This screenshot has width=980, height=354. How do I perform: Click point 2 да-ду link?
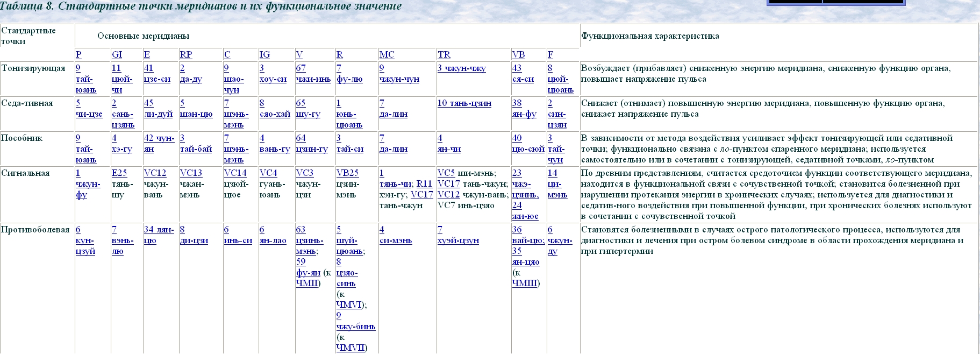(191, 74)
